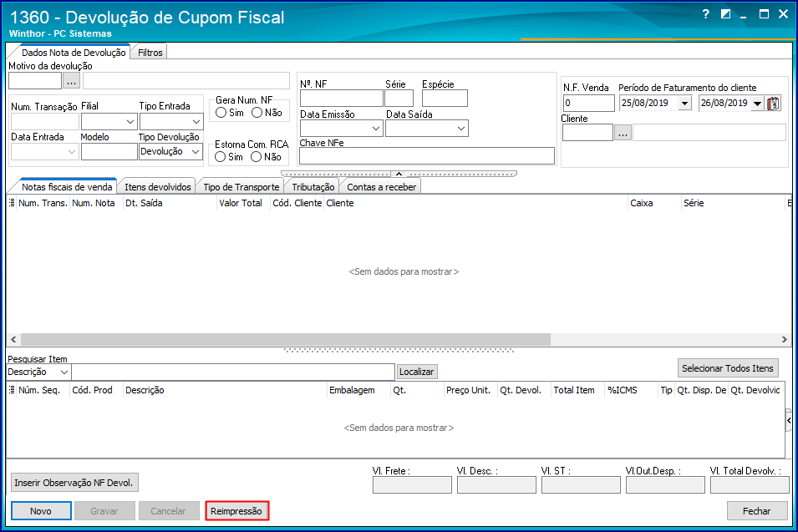The image size is (798, 532).
Task: Switch to the Filtros tab
Action: point(150,53)
